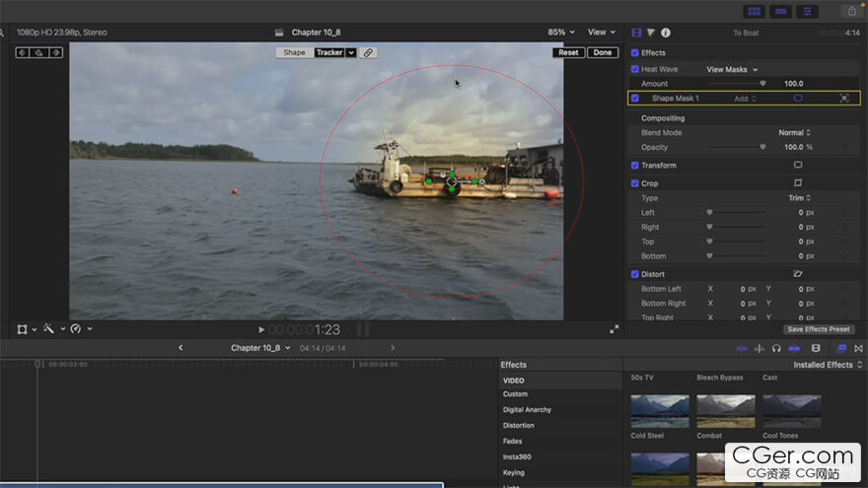This screenshot has height=488, width=868.
Task: Open the Add mask mode popup
Action: click(x=745, y=99)
